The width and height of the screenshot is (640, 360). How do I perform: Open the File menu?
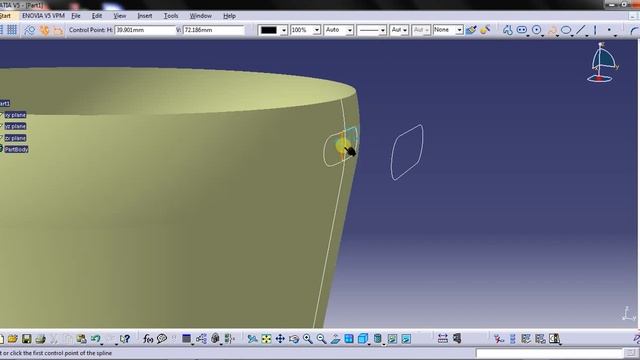coord(76,16)
